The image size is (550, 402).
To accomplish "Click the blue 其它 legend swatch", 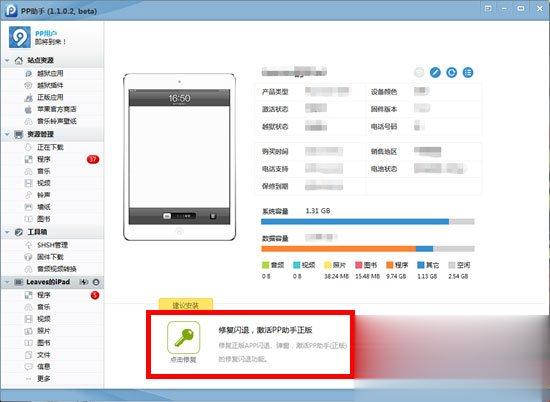I will [421, 265].
